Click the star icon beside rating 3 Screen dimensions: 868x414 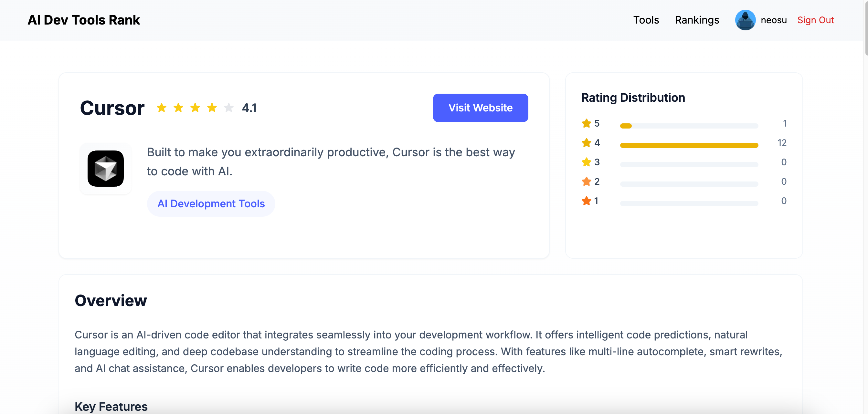click(x=586, y=162)
